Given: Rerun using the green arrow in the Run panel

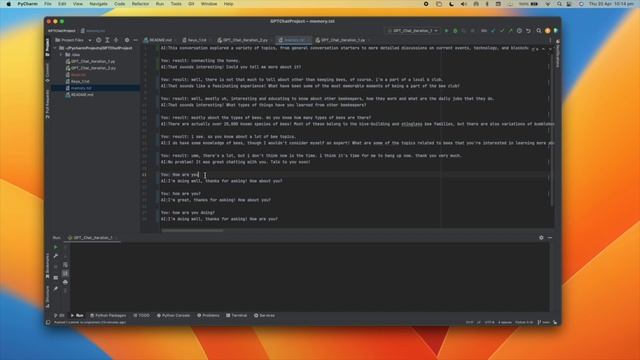Looking at the screenshot, I should click(56, 247).
